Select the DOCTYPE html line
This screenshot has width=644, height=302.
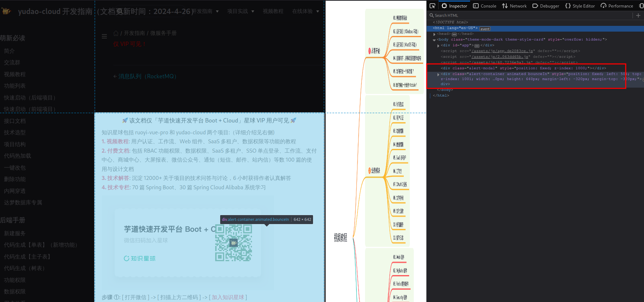(x=450, y=22)
